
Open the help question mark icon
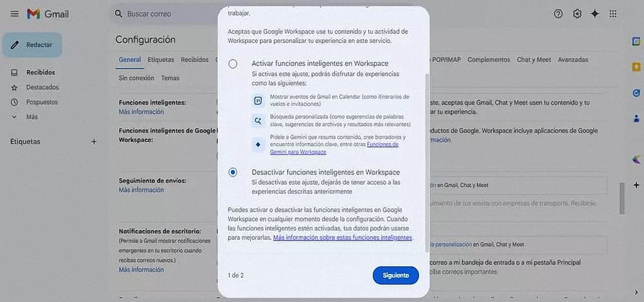click(558, 14)
